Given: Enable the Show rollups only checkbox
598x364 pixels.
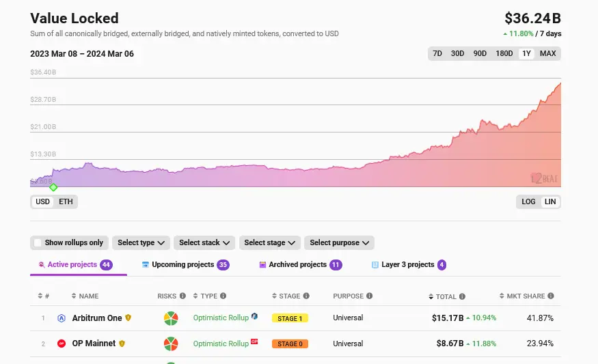Looking at the screenshot, I should (x=38, y=242).
